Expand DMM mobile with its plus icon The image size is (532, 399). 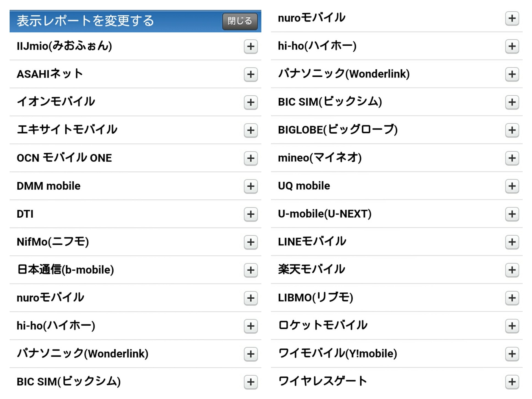coord(250,186)
